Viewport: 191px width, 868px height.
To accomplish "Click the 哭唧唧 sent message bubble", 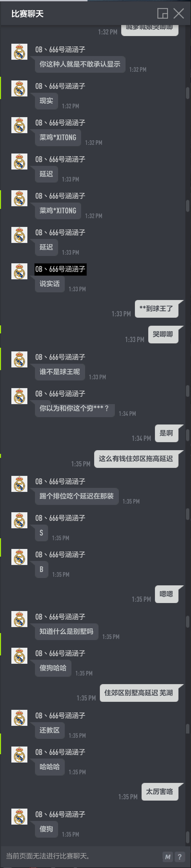I will [163, 334].
